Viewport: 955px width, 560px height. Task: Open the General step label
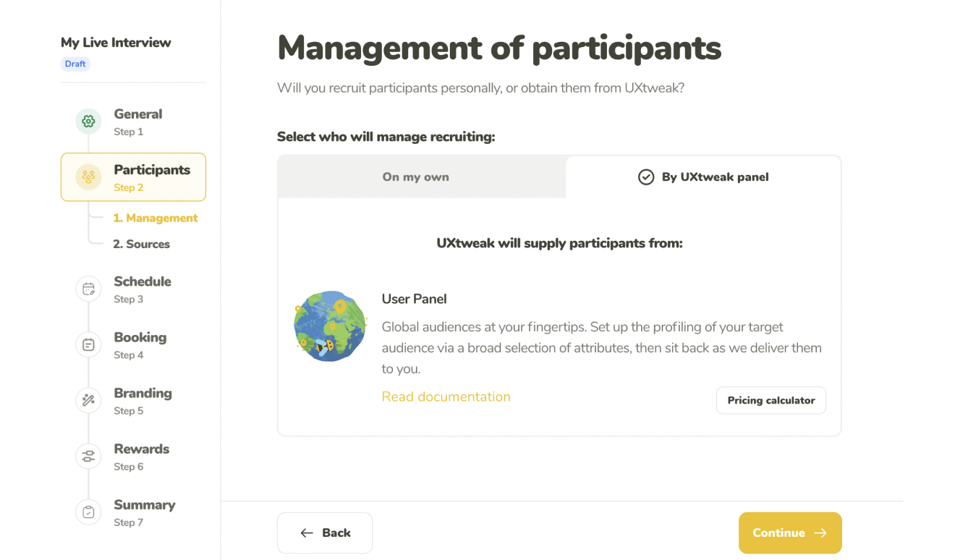[x=138, y=114]
